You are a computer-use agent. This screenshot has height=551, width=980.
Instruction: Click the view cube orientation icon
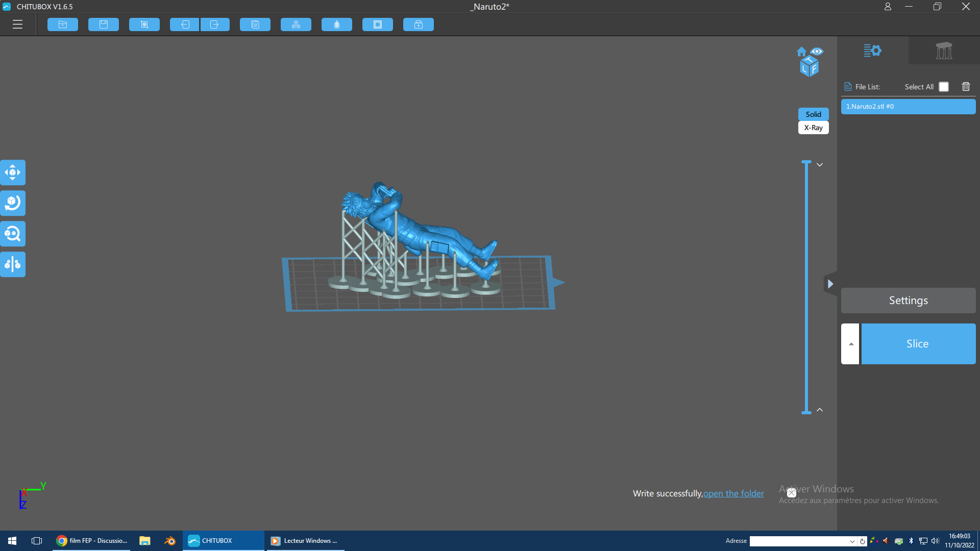[810, 67]
